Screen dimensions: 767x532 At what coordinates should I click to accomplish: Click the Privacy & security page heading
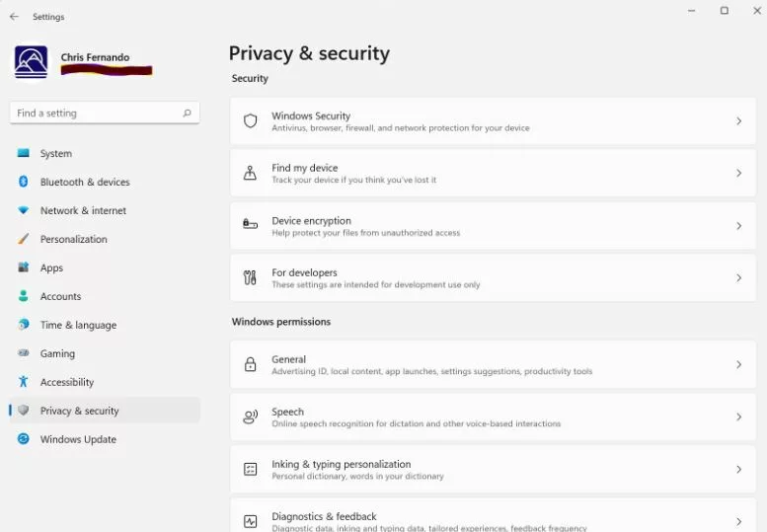(309, 53)
